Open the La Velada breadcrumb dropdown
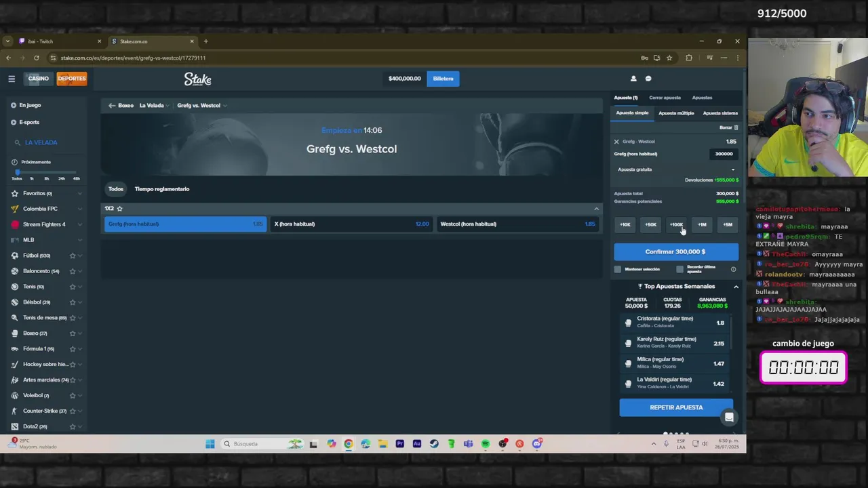This screenshot has height=488, width=868. 155,106
